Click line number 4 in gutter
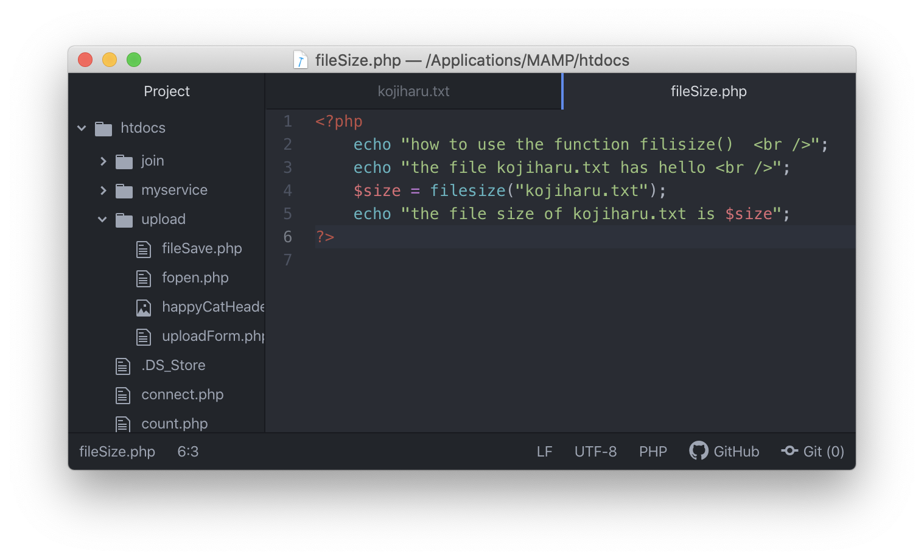The image size is (924, 560). coord(288,191)
